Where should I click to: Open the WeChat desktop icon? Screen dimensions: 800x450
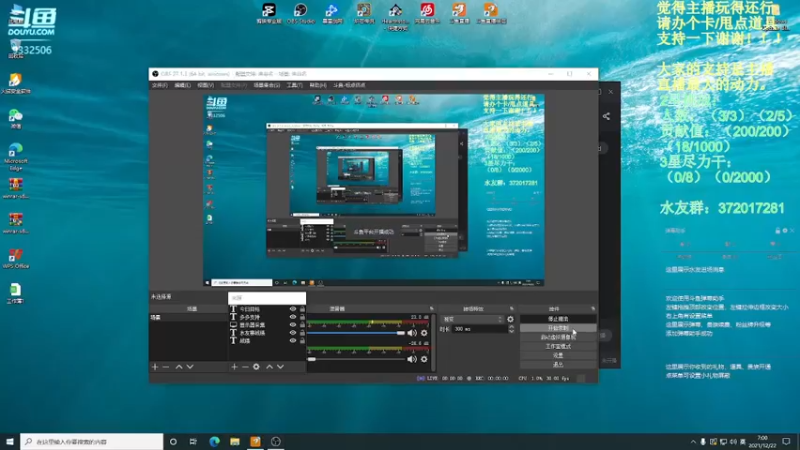tap(15, 119)
